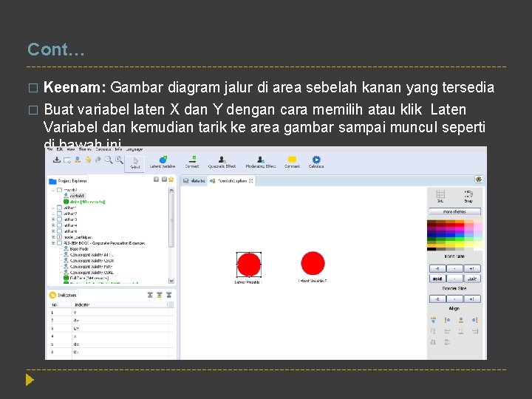Click the More themes button

(454, 212)
